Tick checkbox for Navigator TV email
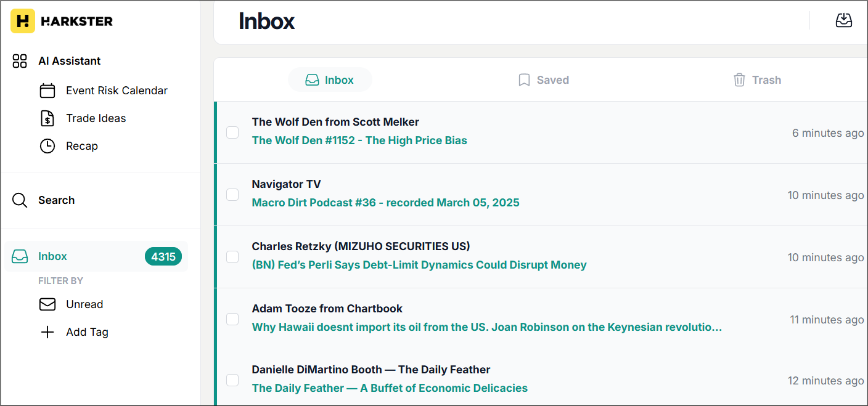The width and height of the screenshot is (868, 406). (x=232, y=195)
